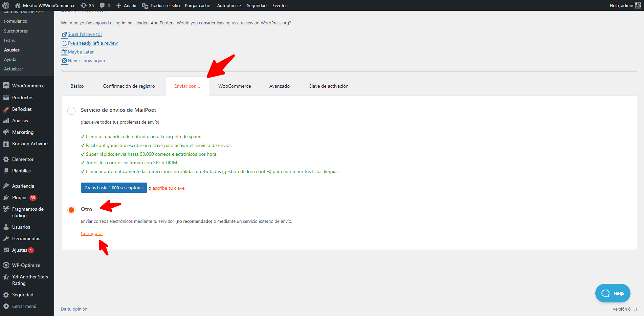The image size is (644, 316).
Task: Click the Usuarios person icon
Action: pyautogui.click(x=6, y=227)
